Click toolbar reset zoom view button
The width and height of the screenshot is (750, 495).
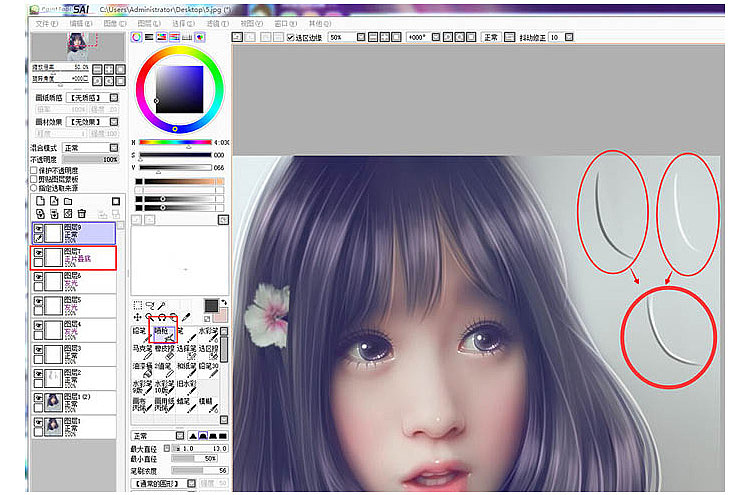click(x=396, y=37)
